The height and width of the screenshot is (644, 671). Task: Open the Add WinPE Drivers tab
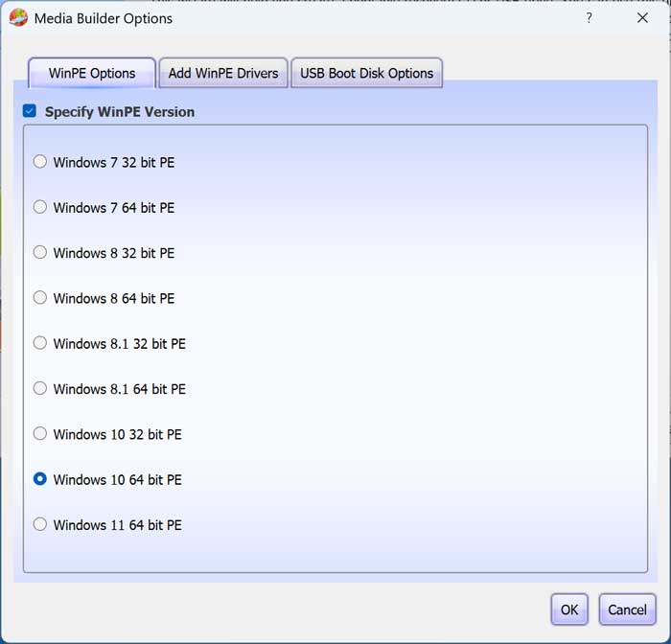223,73
